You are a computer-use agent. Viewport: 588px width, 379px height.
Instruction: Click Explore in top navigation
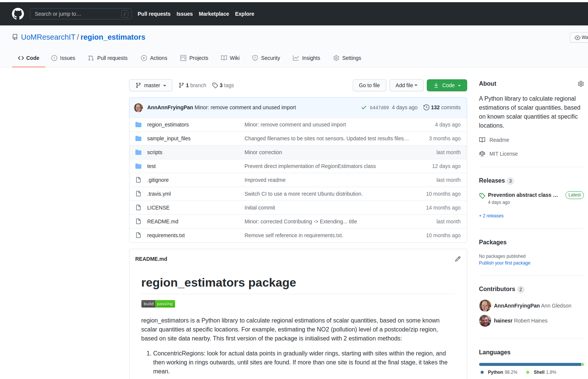[x=245, y=14]
